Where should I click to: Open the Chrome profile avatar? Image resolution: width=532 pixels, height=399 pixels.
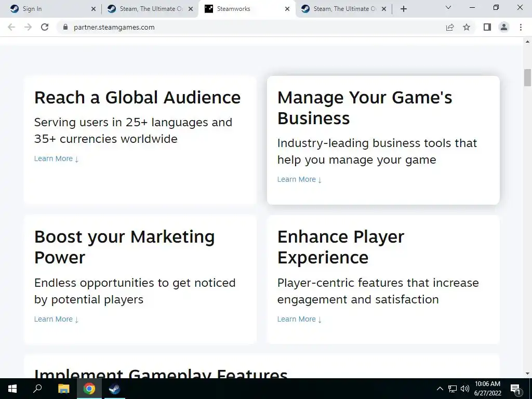click(x=504, y=27)
